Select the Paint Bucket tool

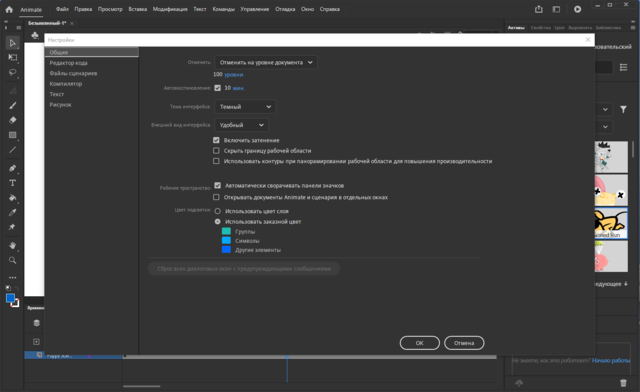[13, 198]
